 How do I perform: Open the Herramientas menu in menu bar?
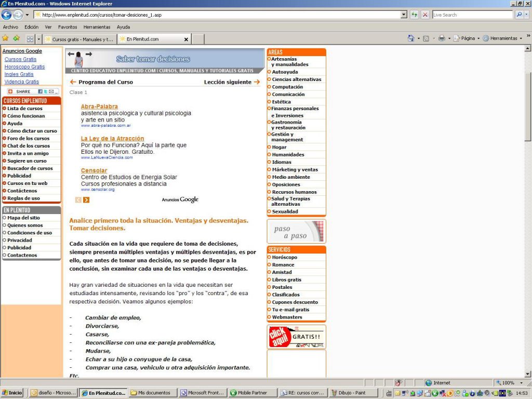coord(97,27)
